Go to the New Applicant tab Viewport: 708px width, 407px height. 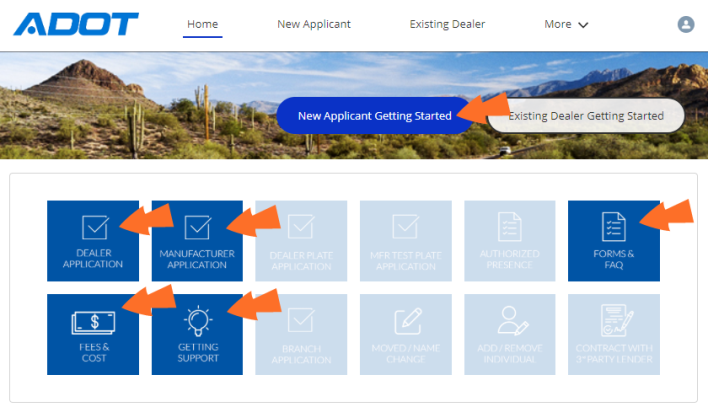pos(314,24)
